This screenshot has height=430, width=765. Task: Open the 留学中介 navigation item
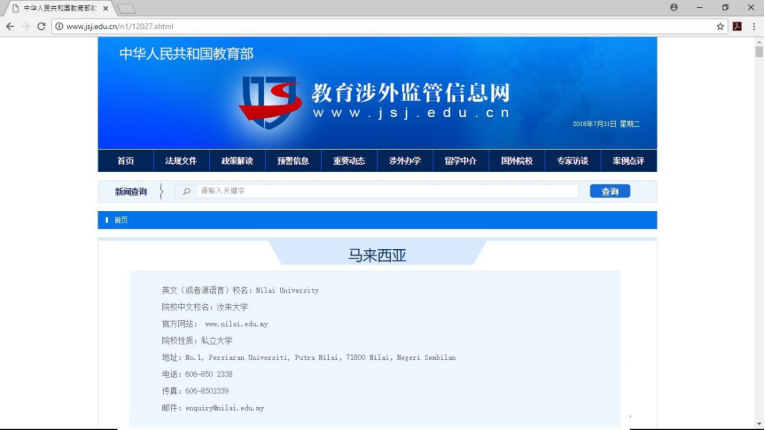coord(461,161)
